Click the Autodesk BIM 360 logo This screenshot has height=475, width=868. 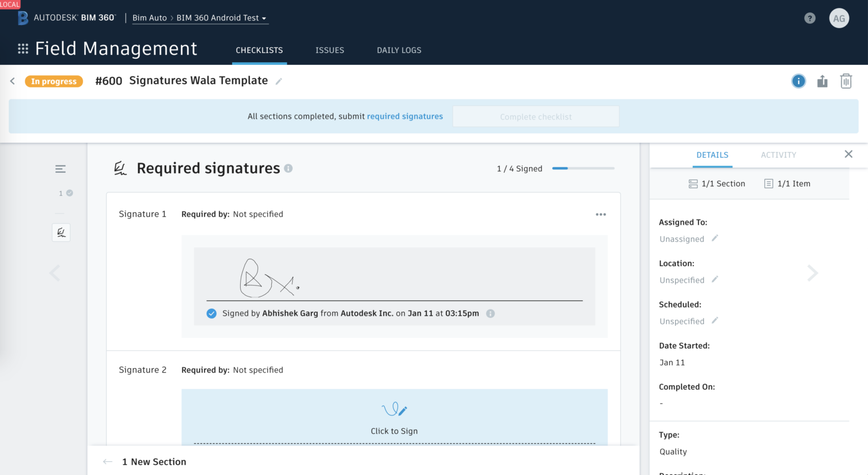pyautogui.click(x=67, y=18)
